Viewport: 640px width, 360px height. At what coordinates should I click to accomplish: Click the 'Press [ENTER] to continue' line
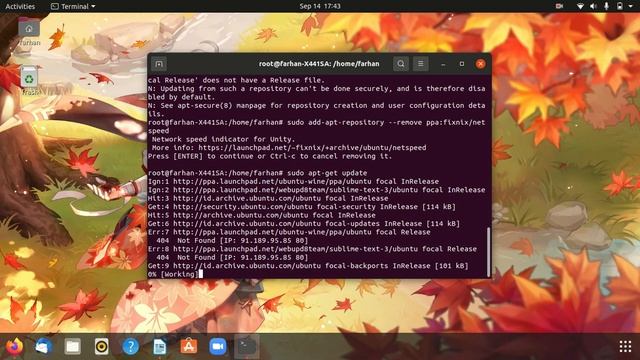pyautogui.click(x=270, y=156)
